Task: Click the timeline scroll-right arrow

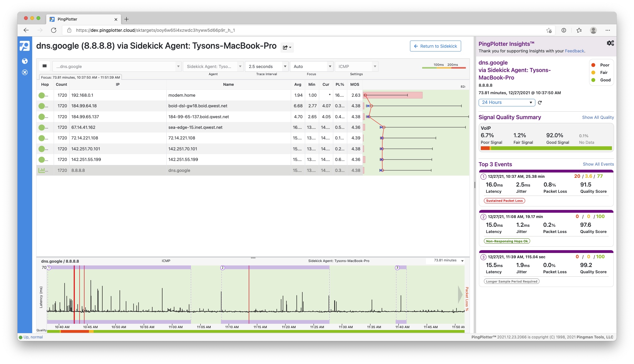Action: pos(460,294)
